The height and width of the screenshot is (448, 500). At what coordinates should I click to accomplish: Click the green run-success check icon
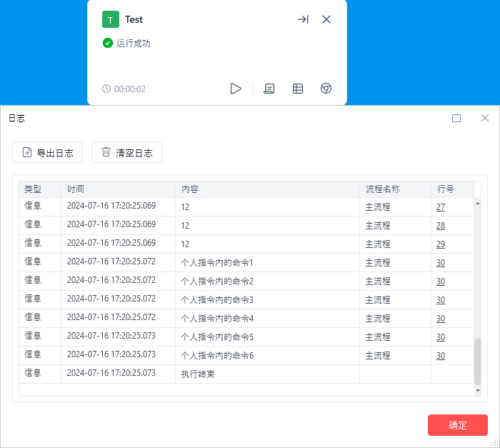tap(108, 43)
